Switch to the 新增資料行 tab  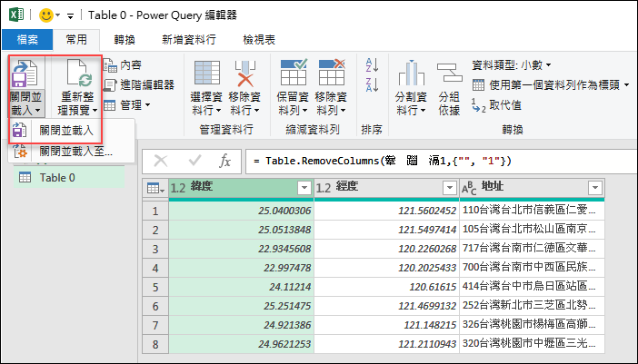pyautogui.click(x=189, y=40)
